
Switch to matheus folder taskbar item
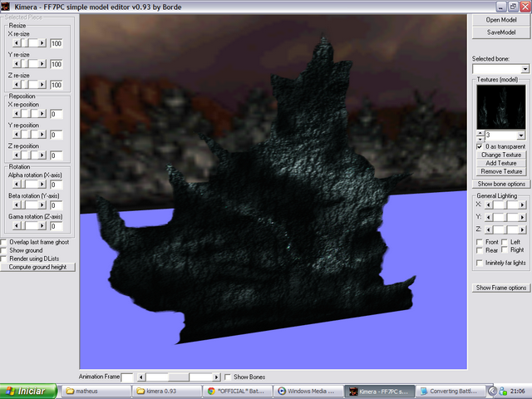pyautogui.click(x=97, y=392)
